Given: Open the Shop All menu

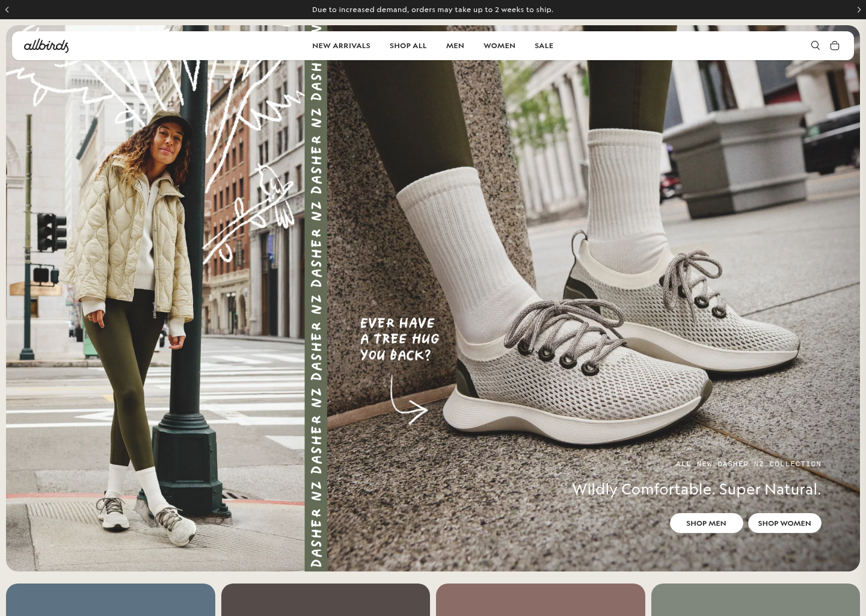Looking at the screenshot, I should click(x=408, y=46).
